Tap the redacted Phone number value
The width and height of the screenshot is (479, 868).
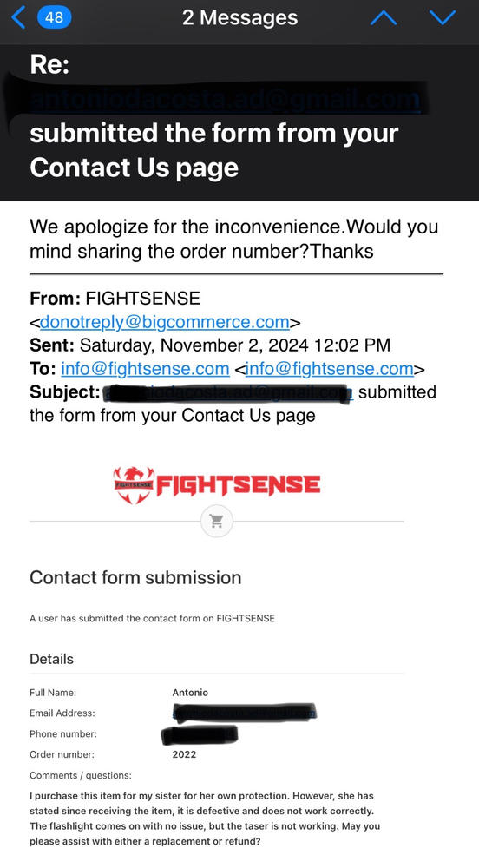pyautogui.click(x=200, y=734)
